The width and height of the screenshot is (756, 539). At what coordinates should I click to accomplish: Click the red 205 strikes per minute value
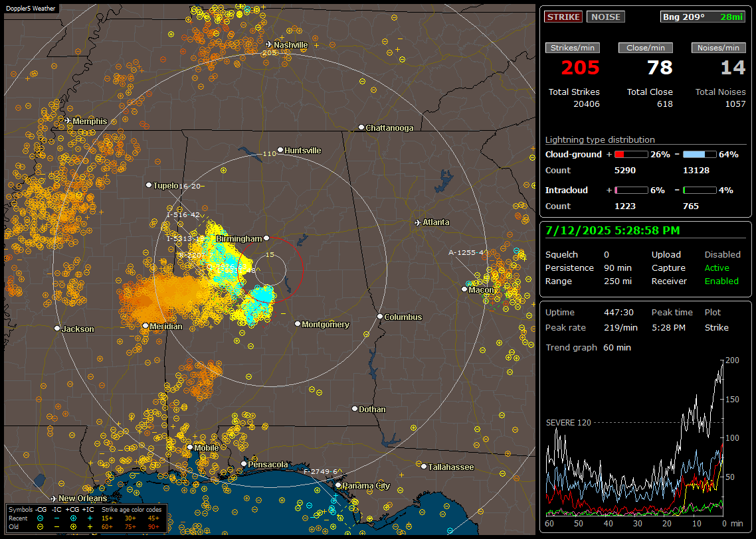point(580,68)
